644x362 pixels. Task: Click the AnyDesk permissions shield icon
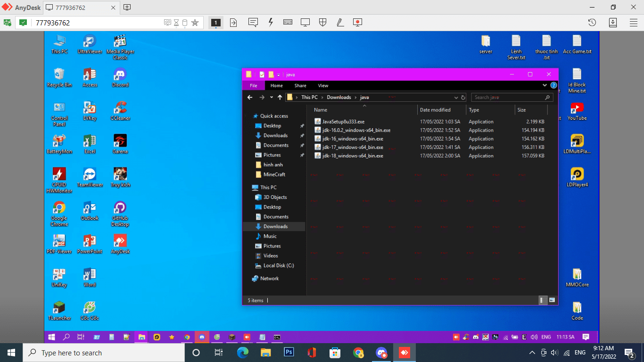(x=323, y=23)
